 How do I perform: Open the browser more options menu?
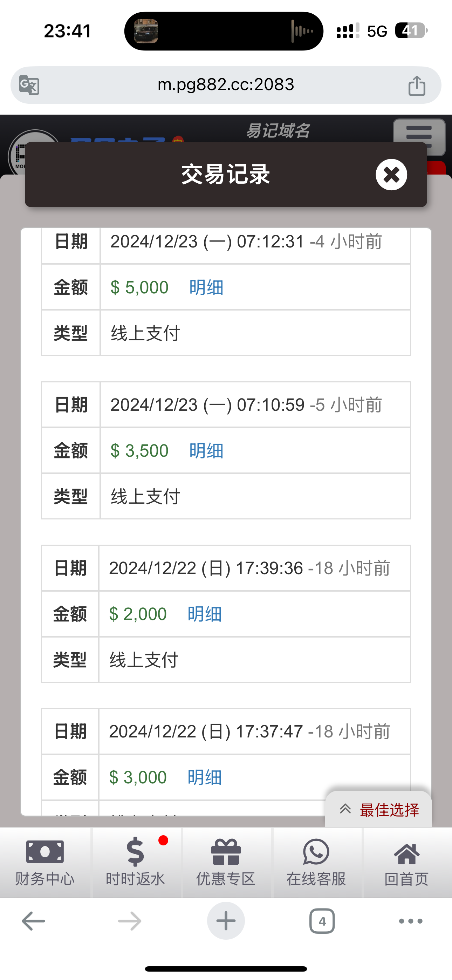pyautogui.click(x=411, y=921)
